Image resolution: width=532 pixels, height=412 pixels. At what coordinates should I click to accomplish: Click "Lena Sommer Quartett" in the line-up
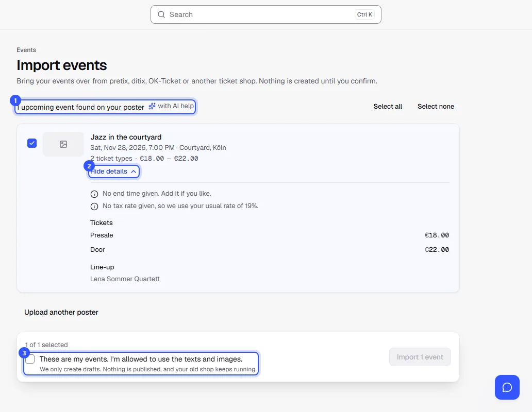125,279
